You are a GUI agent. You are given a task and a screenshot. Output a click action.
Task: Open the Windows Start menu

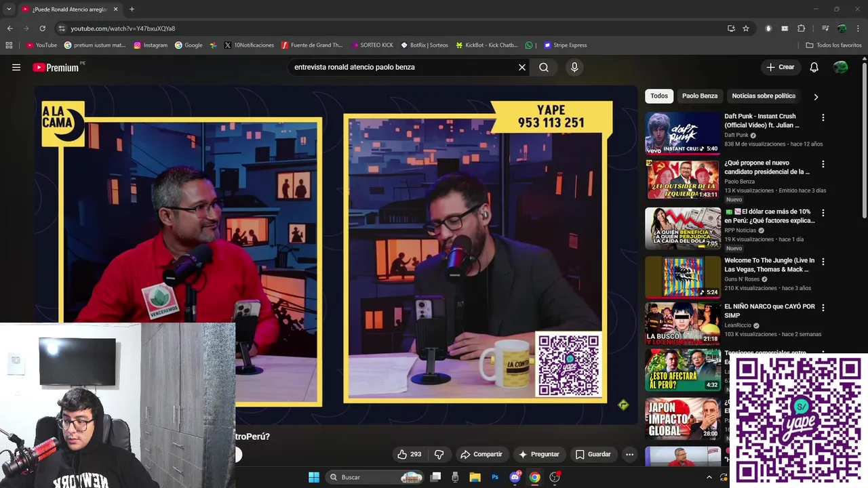point(314,477)
